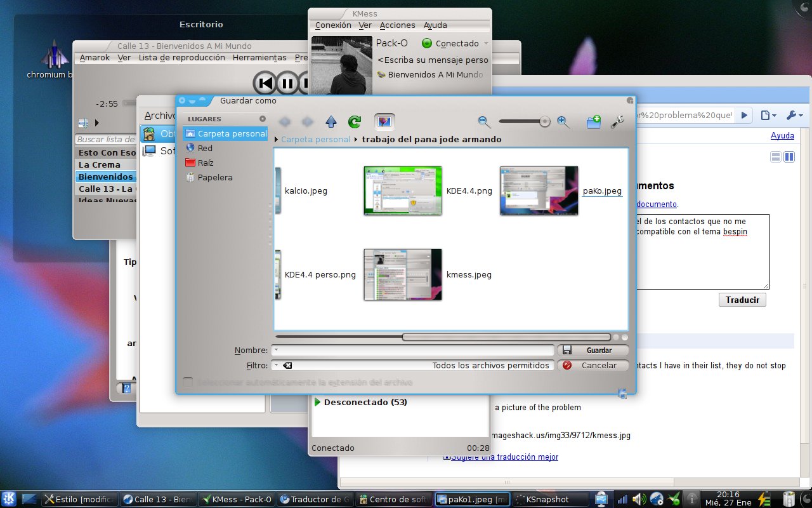Viewport: 812px width, 508px height.
Task: Open the Ver menu in KMess
Action: (x=365, y=25)
